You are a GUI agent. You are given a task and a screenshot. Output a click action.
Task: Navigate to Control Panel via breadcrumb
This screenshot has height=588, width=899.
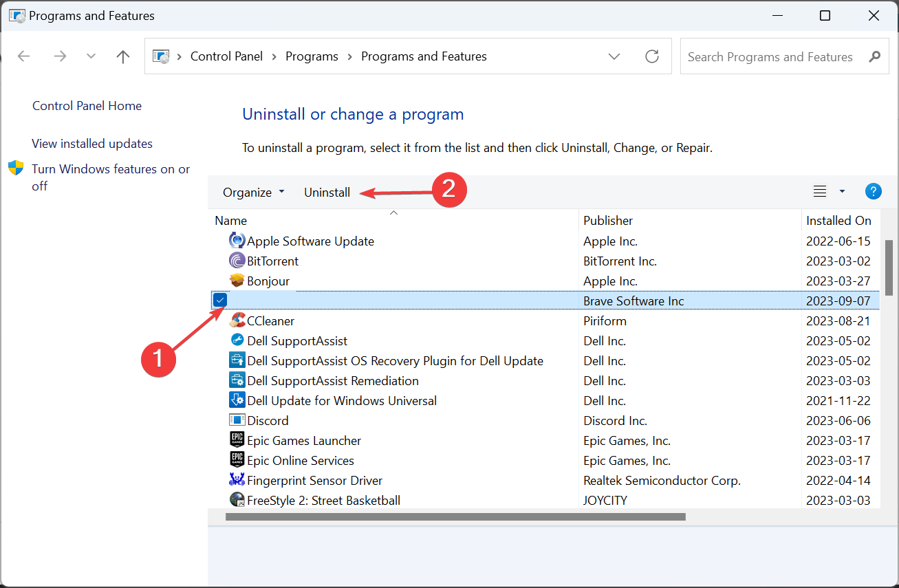226,56
